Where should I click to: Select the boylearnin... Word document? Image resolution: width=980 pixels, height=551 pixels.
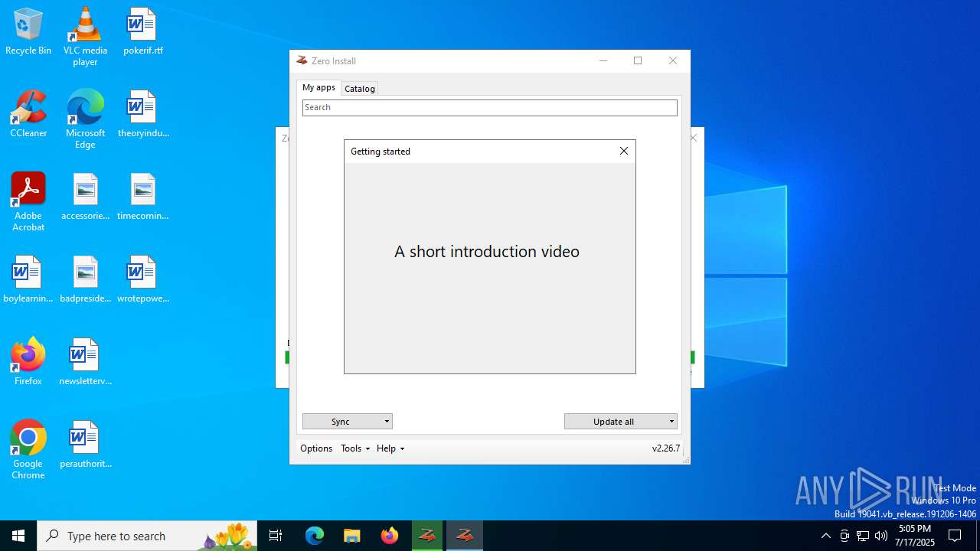point(28,280)
